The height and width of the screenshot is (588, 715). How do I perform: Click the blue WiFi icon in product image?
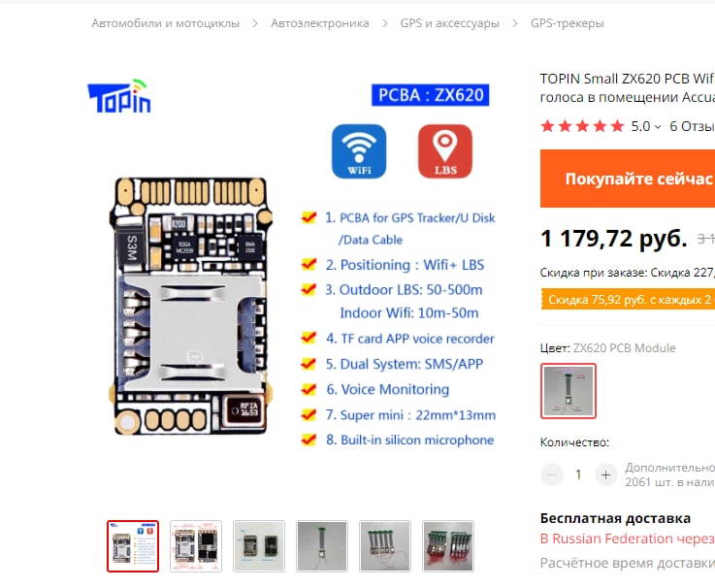click(x=359, y=151)
